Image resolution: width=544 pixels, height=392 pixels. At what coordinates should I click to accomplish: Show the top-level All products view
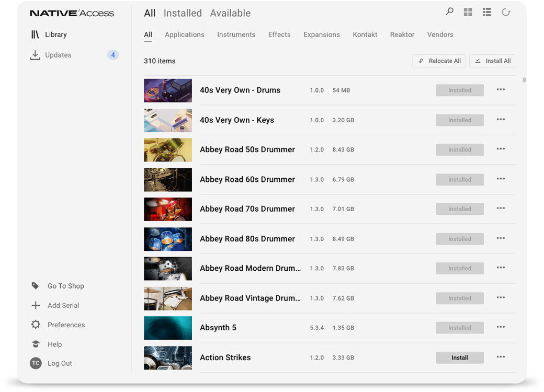150,13
